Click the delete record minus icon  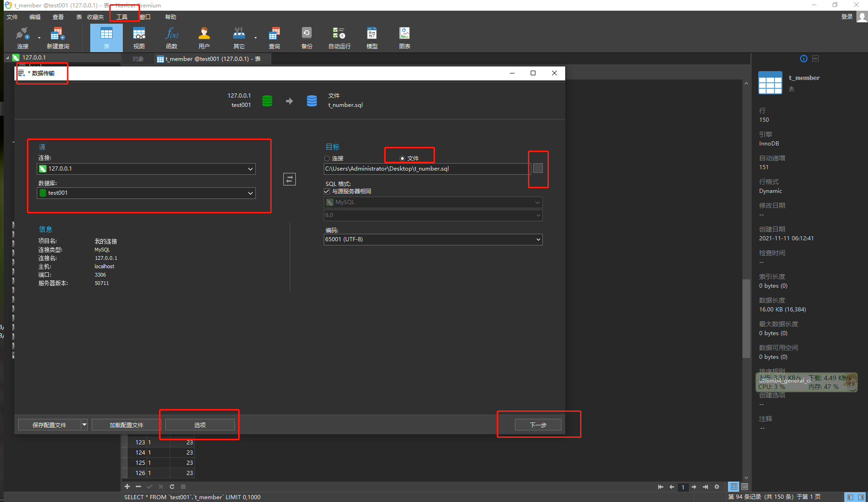tap(138, 487)
